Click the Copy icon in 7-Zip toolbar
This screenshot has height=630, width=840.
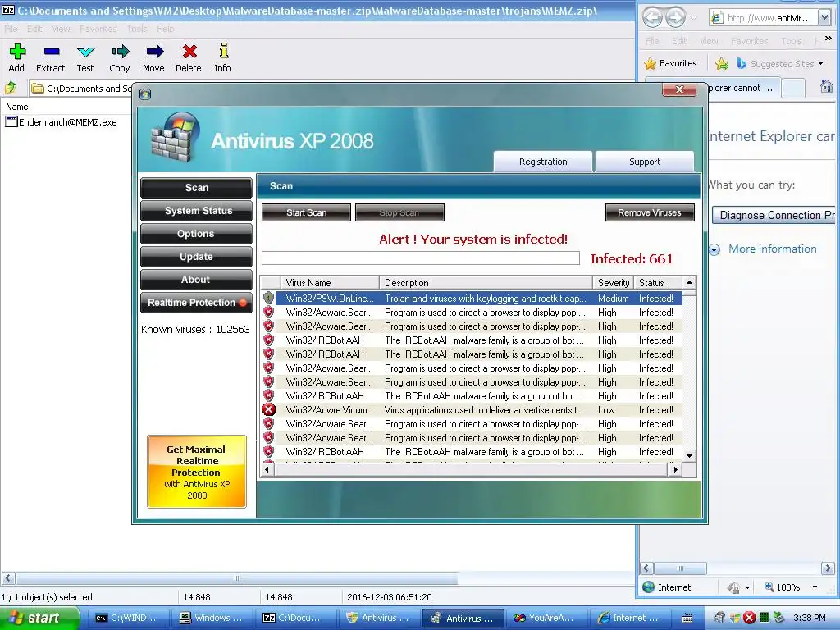click(x=120, y=52)
